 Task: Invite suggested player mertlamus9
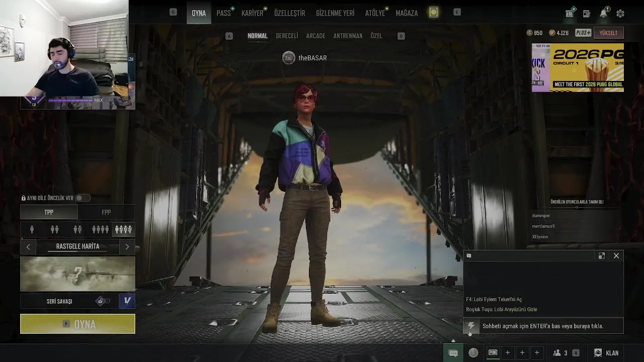point(543,226)
